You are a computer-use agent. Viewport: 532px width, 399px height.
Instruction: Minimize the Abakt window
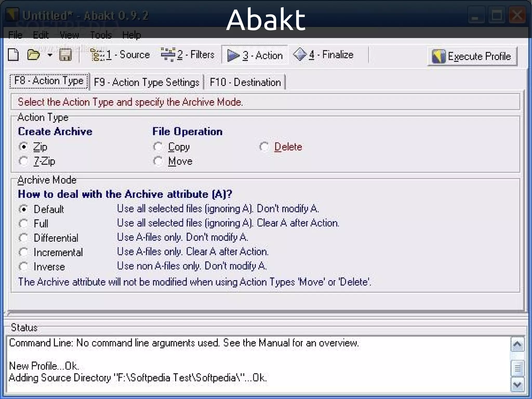click(476, 15)
